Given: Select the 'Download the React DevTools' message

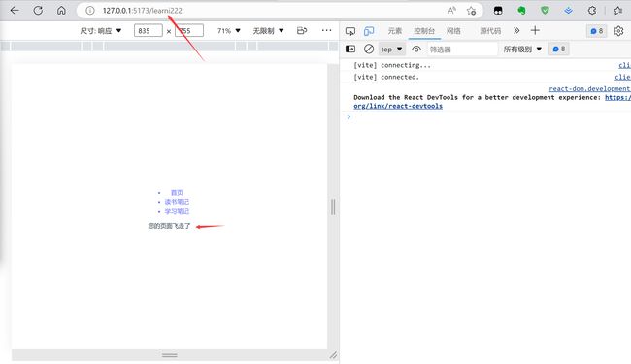Looking at the screenshot, I should point(477,97).
